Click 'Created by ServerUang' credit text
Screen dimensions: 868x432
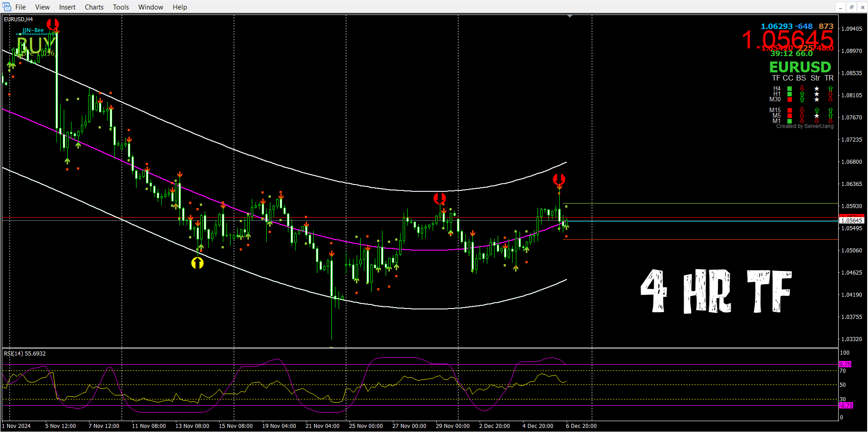click(805, 126)
